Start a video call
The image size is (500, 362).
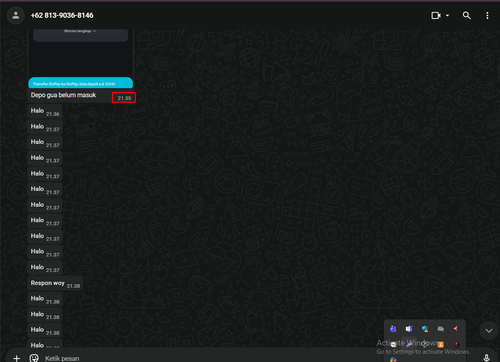(x=436, y=15)
